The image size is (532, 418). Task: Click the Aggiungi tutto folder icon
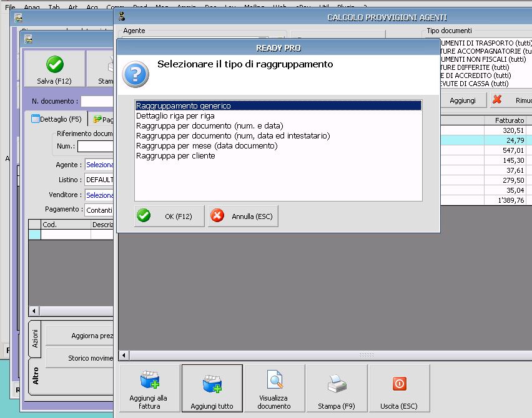(x=212, y=384)
